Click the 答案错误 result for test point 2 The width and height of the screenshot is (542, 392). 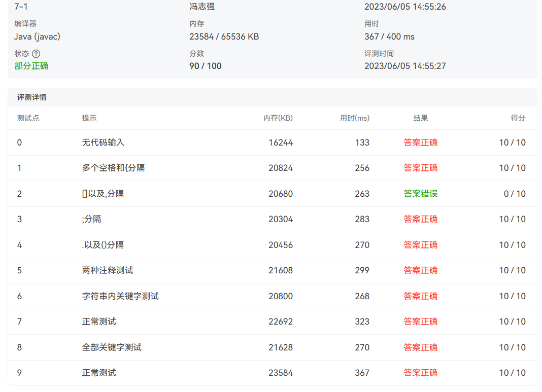pyautogui.click(x=421, y=194)
